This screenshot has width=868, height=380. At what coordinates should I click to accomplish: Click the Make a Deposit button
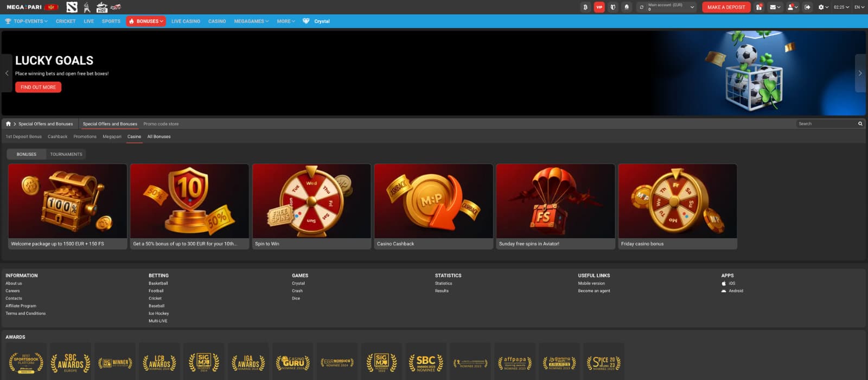[x=726, y=7]
